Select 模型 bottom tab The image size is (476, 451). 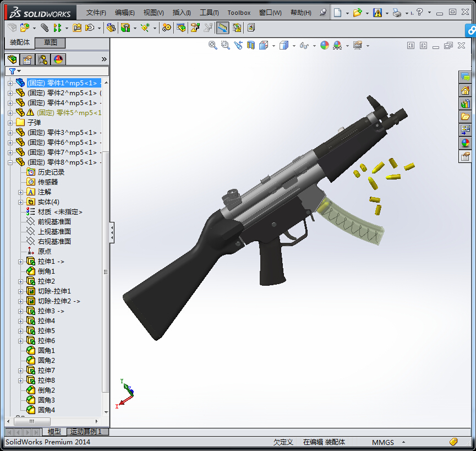(54, 432)
